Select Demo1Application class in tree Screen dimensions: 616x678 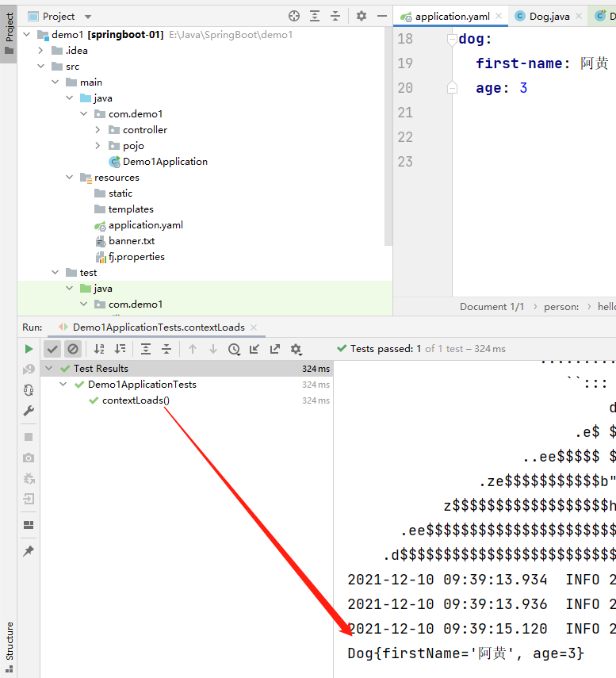pyautogui.click(x=165, y=161)
